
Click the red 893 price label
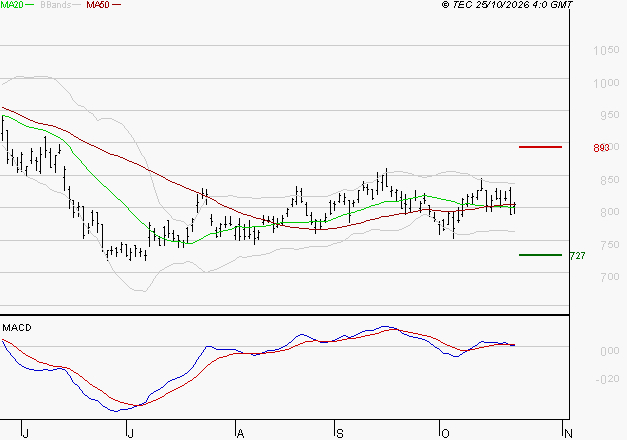coord(601,148)
